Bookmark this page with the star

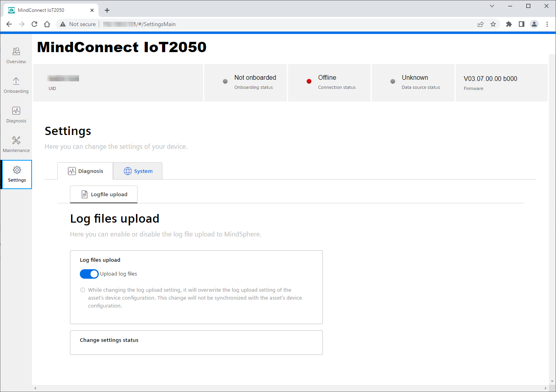click(x=493, y=24)
